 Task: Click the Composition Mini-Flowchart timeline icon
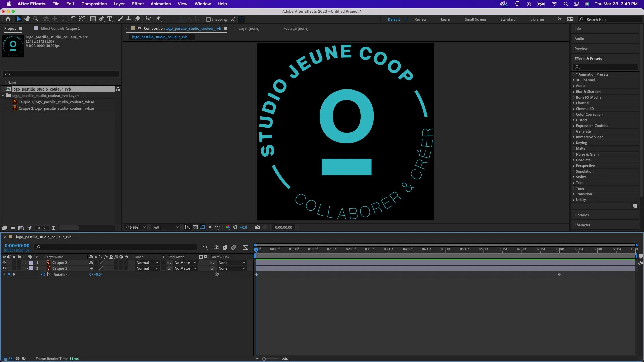tap(205, 247)
